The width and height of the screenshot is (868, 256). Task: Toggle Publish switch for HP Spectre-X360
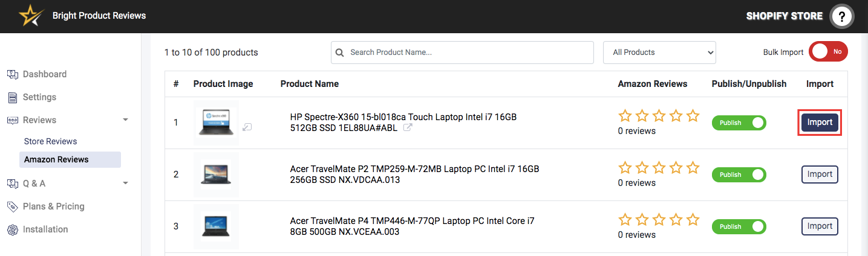click(739, 123)
